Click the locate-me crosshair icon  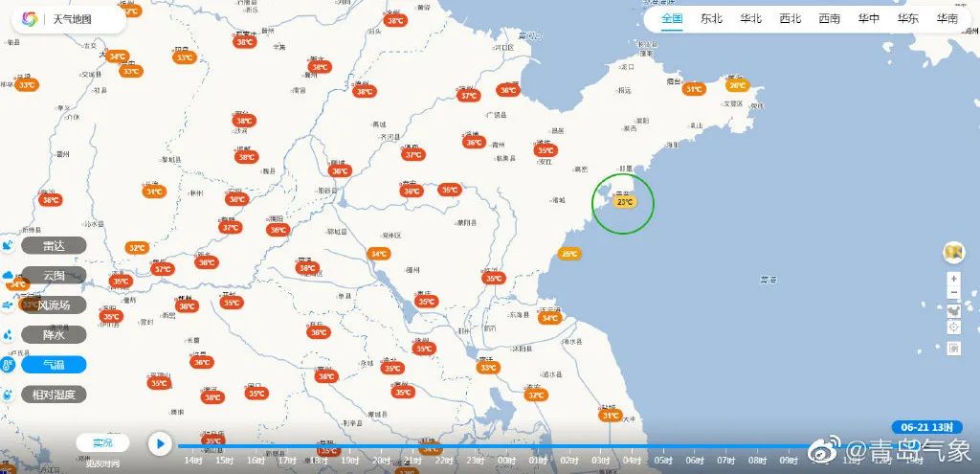coord(954,327)
